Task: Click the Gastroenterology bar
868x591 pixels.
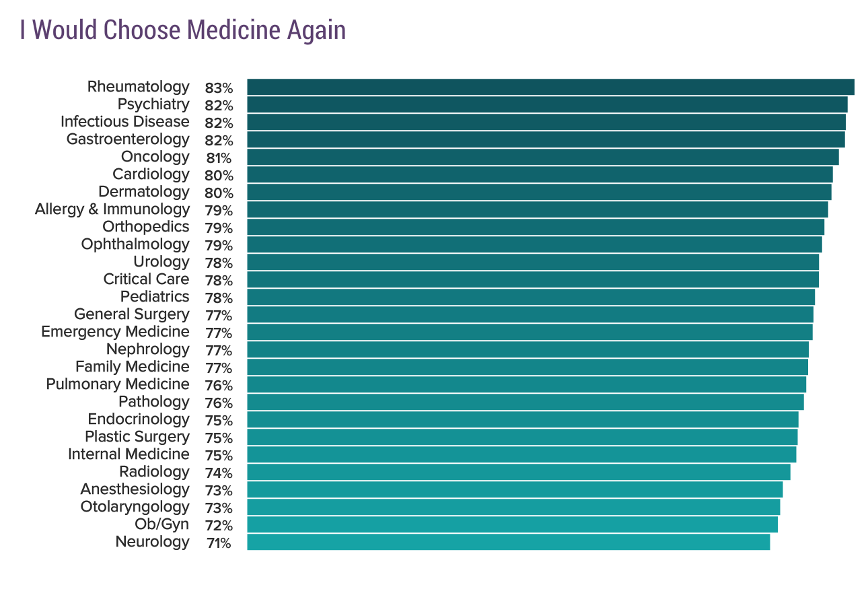Action: pos(546,139)
